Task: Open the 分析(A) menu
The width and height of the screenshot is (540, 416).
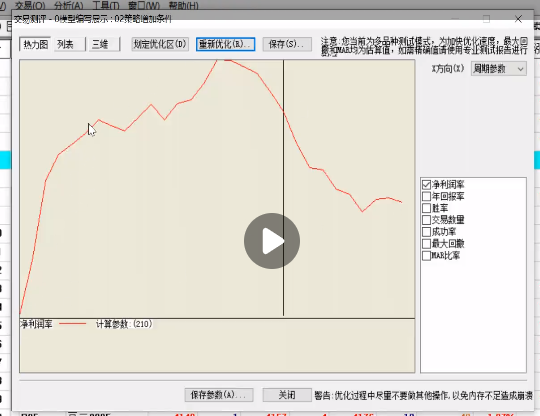Action: 69,5
